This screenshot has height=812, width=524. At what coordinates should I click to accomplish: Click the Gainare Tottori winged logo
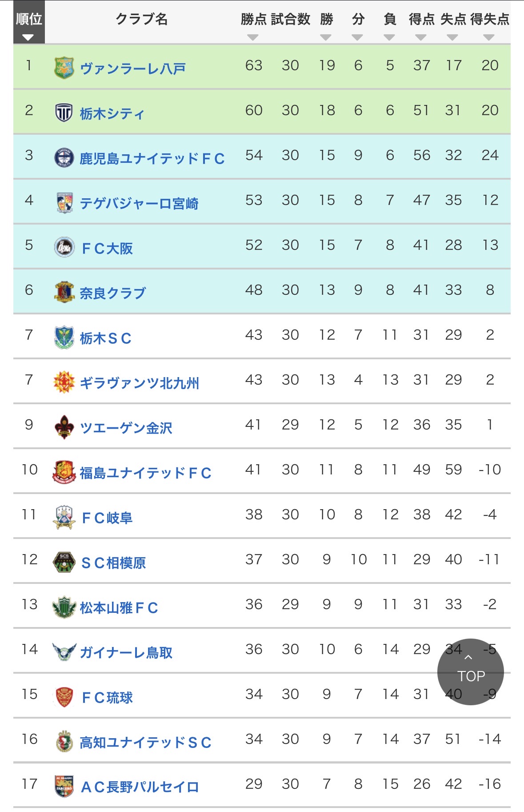[64, 651]
